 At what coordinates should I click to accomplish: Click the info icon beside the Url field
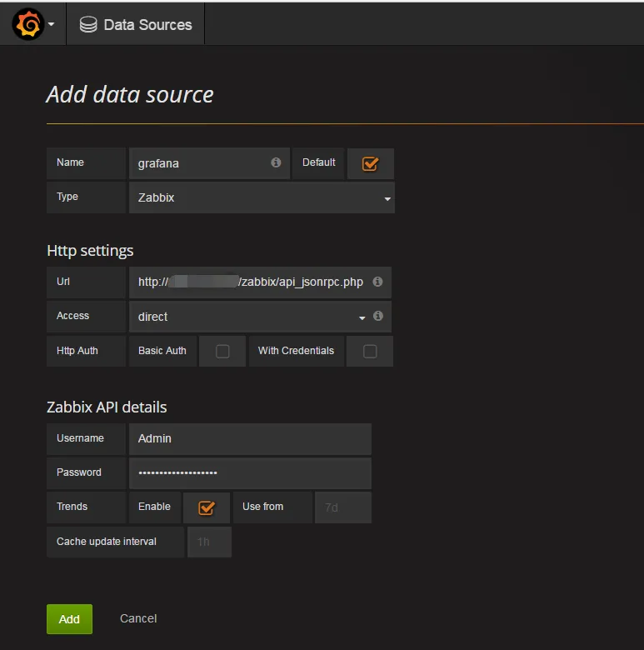coord(377,282)
